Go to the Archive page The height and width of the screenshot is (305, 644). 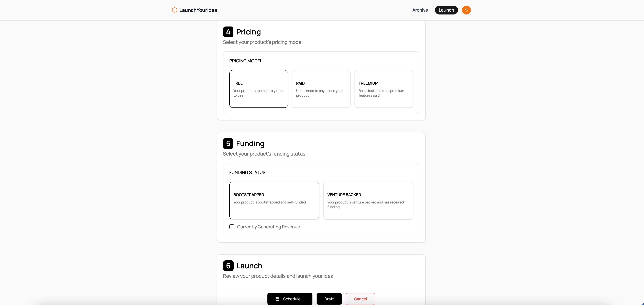tap(420, 10)
